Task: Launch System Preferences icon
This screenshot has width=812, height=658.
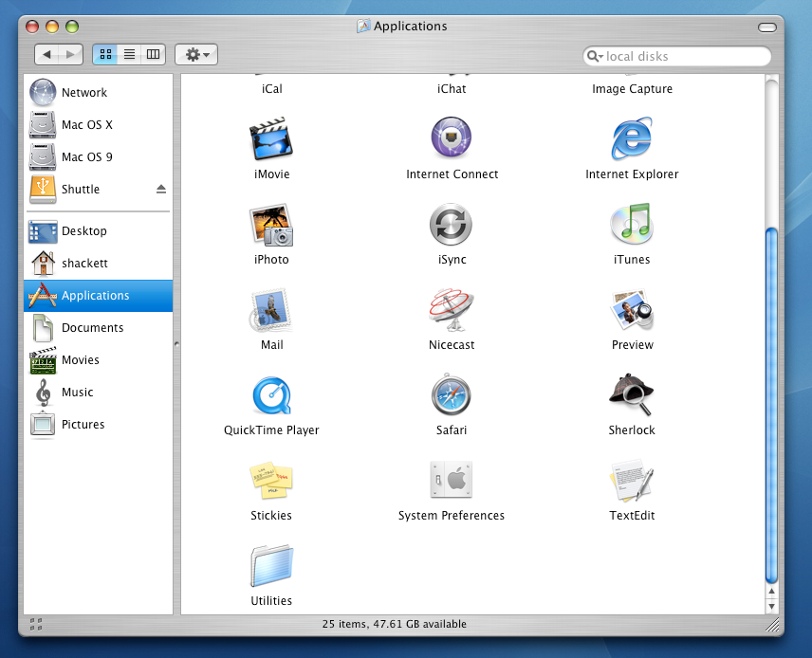Action: pos(451,480)
